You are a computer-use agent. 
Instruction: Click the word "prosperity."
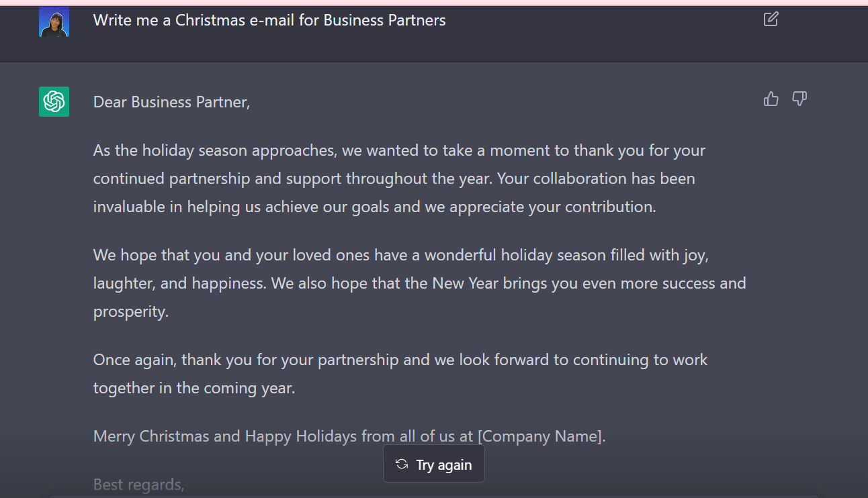[130, 311]
